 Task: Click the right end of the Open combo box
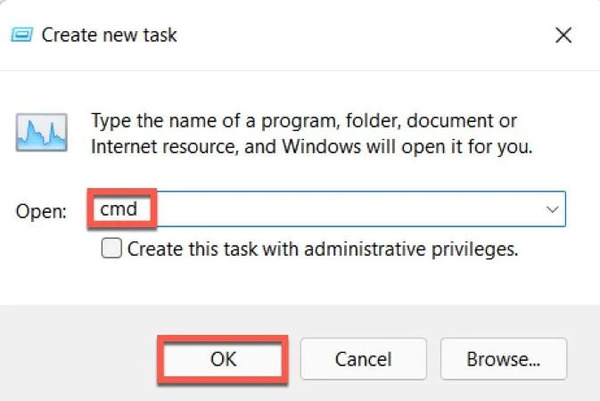click(x=552, y=209)
